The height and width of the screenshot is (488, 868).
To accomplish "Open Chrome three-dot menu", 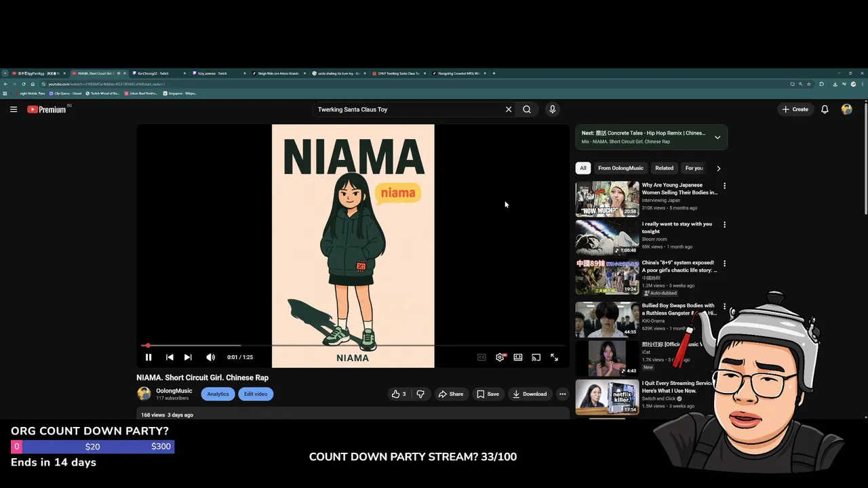I will pos(863,84).
